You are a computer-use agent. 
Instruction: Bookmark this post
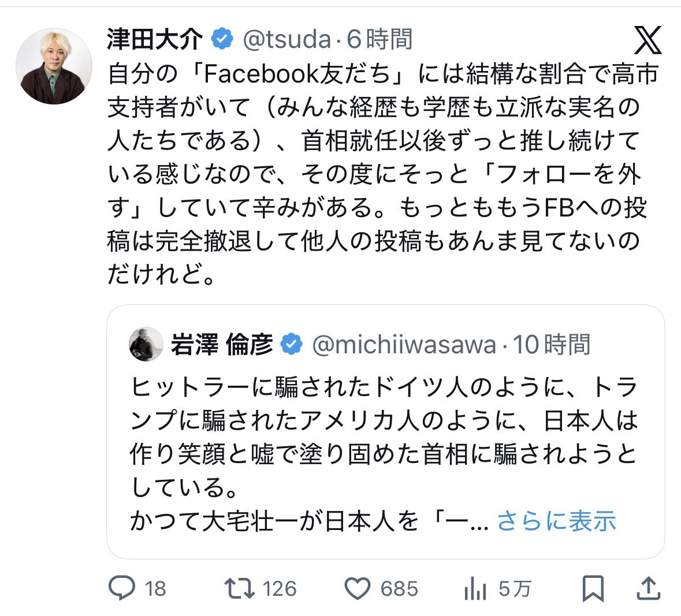[x=593, y=588]
